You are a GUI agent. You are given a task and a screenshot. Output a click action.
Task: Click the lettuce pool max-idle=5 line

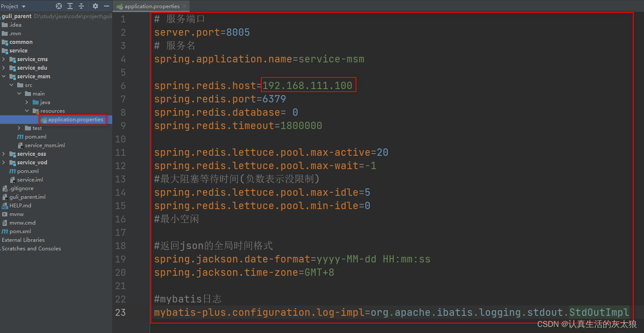(262, 192)
